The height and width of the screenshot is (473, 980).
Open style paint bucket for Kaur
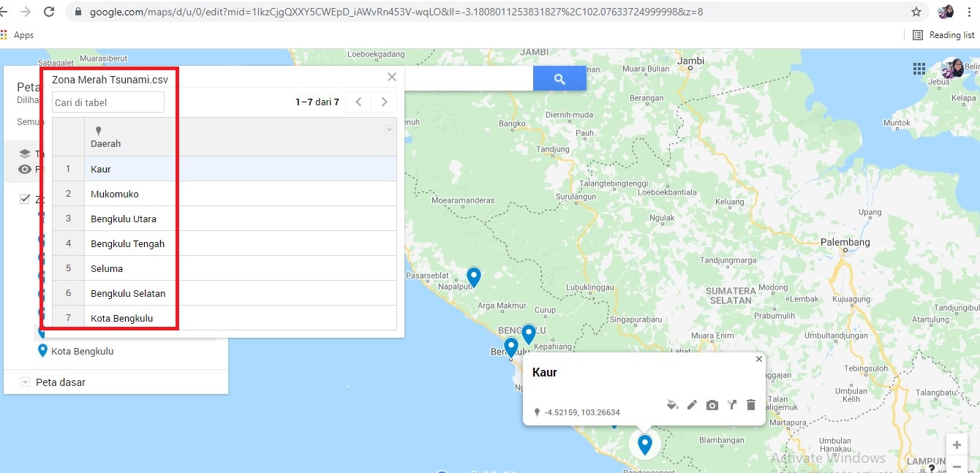coord(673,405)
